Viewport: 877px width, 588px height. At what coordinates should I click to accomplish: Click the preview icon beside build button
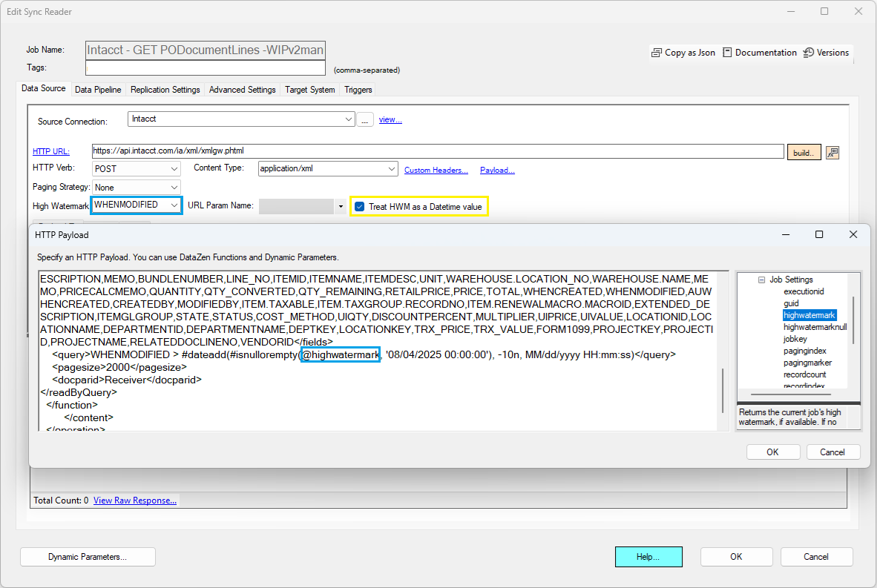[832, 153]
